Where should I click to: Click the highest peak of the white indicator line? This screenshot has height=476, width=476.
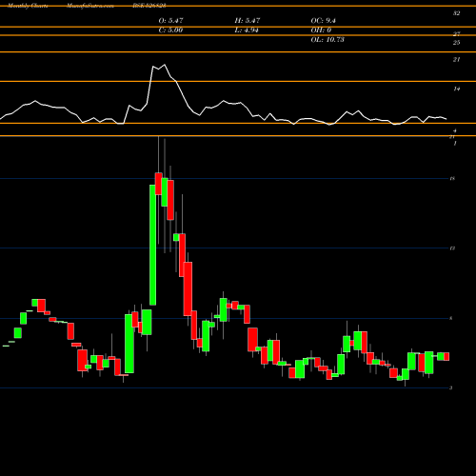point(164,65)
